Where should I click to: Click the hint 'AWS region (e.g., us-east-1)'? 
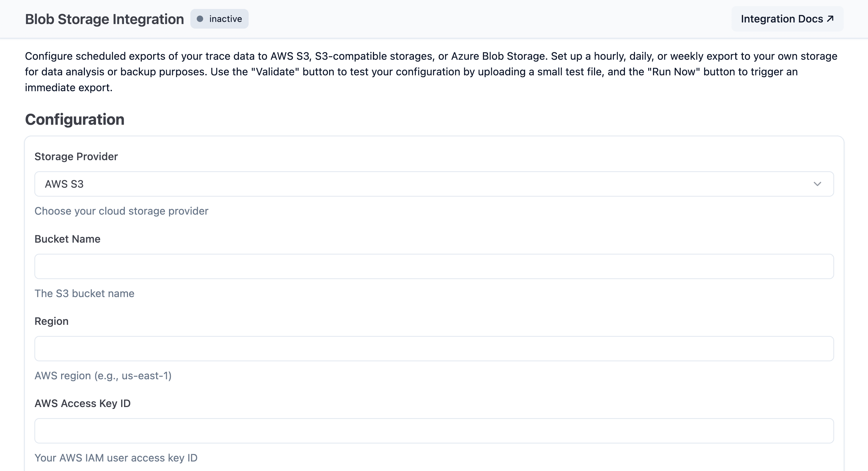[103, 376]
